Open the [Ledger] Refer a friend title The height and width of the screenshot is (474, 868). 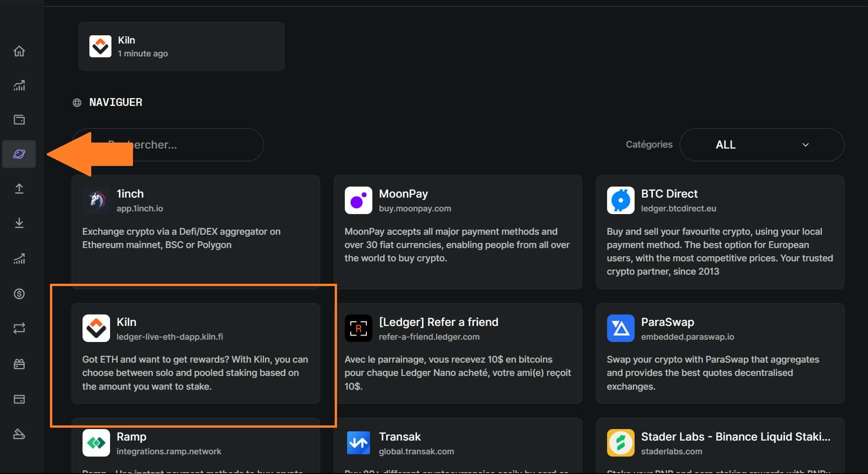point(438,322)
